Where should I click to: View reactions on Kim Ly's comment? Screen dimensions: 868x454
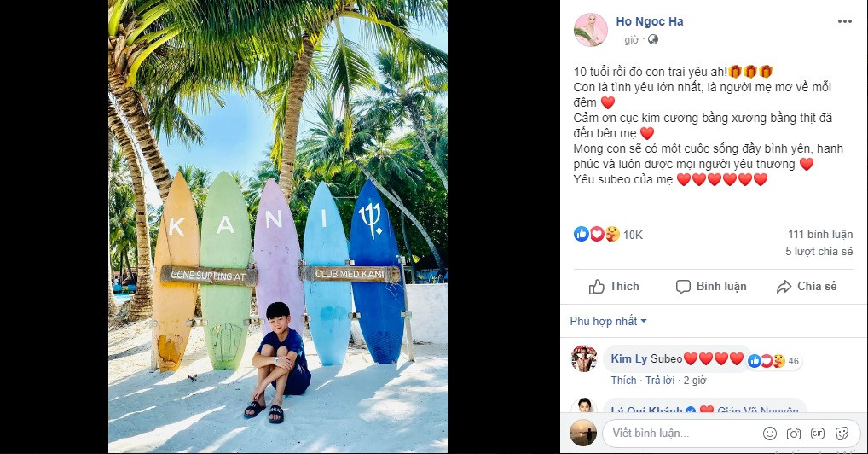click(774, 361)
